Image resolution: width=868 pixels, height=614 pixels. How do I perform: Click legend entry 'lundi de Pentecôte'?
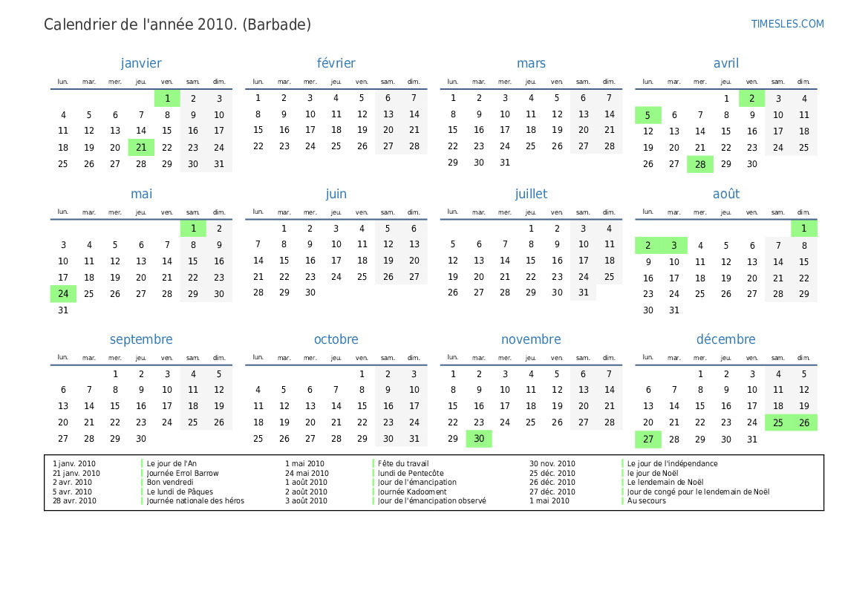tap(411, 474)
